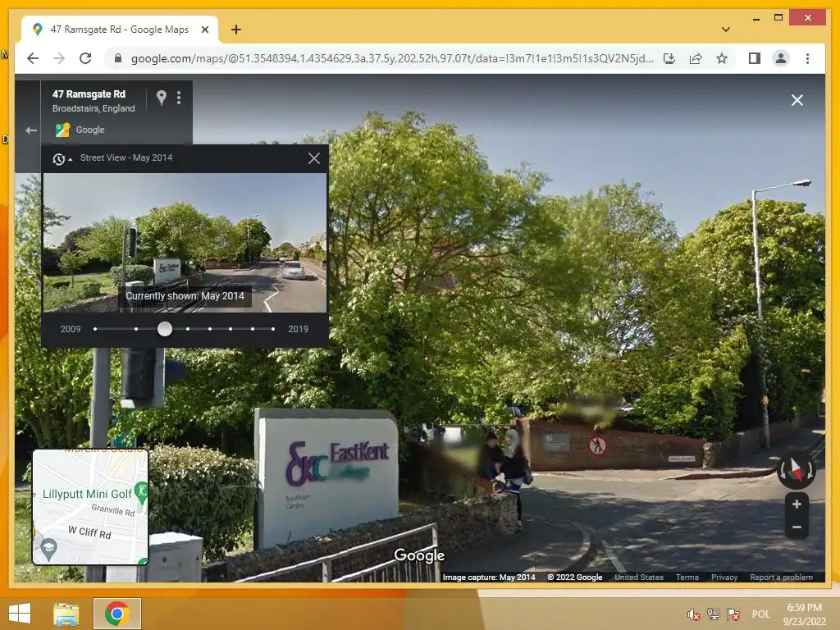Reload the Google Maps page
The width and height of the screenshot is (840, 630).
point(85,58)
